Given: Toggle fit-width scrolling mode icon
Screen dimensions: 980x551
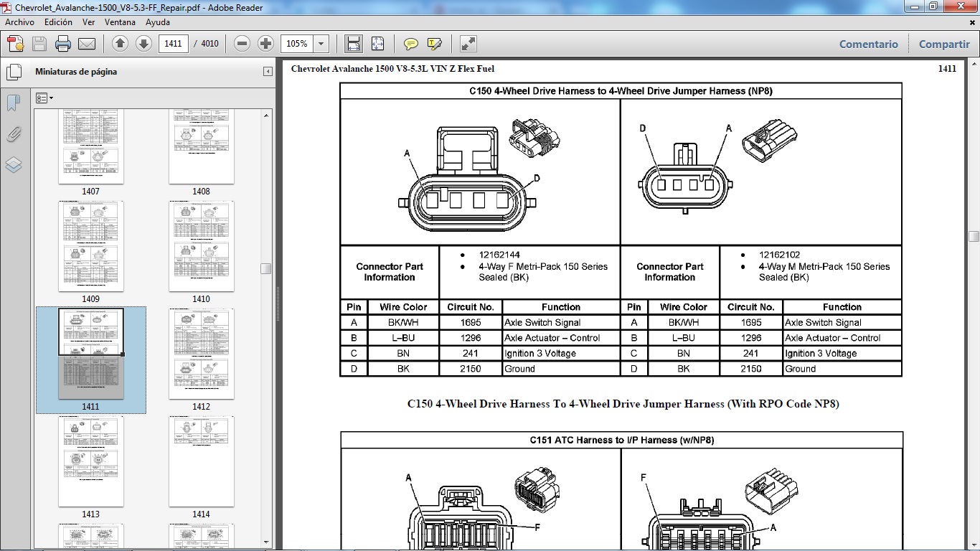Looking at the screenshot, I should [x=353, y=44].
